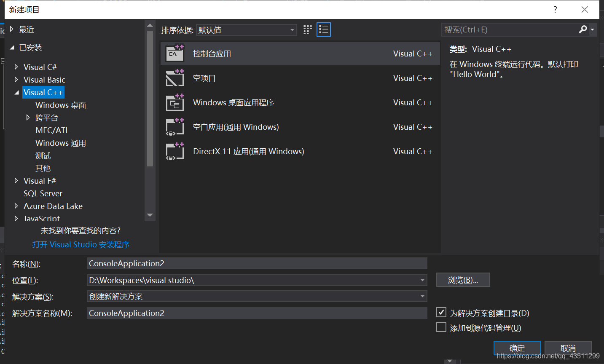
Task: Click the 空白应用(通用 Windows) template icon
Action: pos(175,126)
